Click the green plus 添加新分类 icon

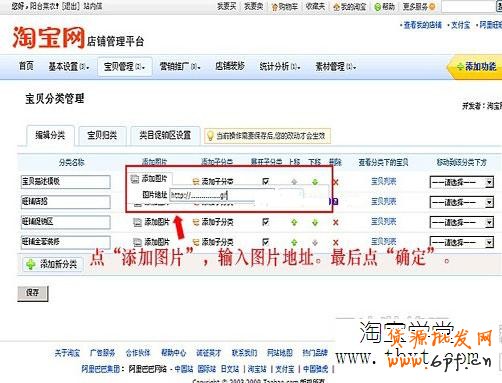[x=31, y=264]
